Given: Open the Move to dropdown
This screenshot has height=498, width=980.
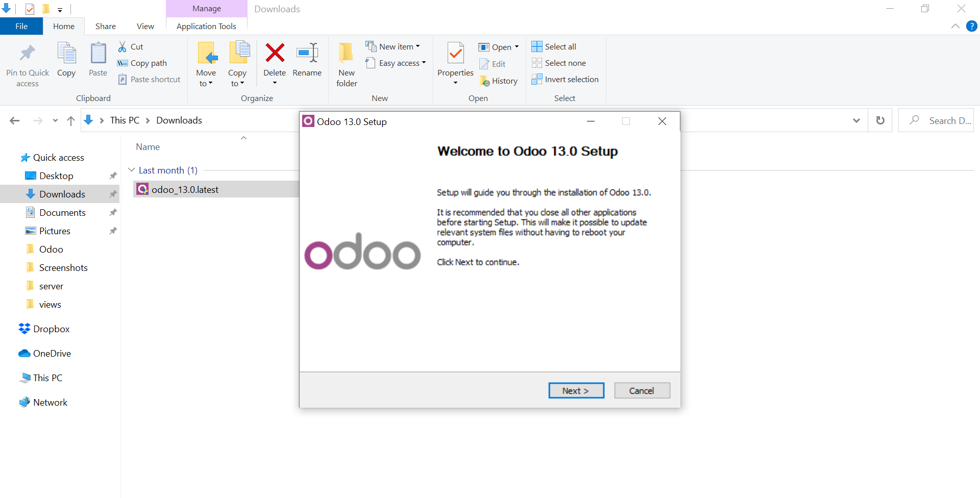Looking at the screenshot, I should pos(206,78).
